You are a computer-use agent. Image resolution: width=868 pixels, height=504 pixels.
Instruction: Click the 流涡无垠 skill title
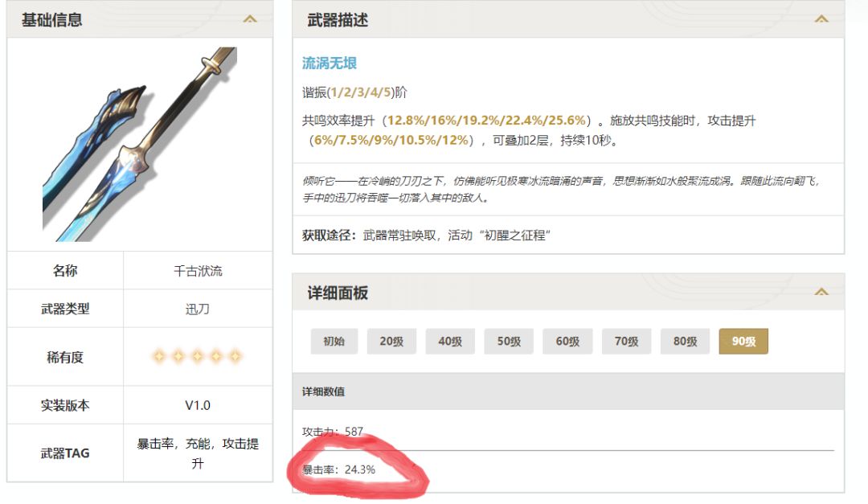[x=330, y=64]
